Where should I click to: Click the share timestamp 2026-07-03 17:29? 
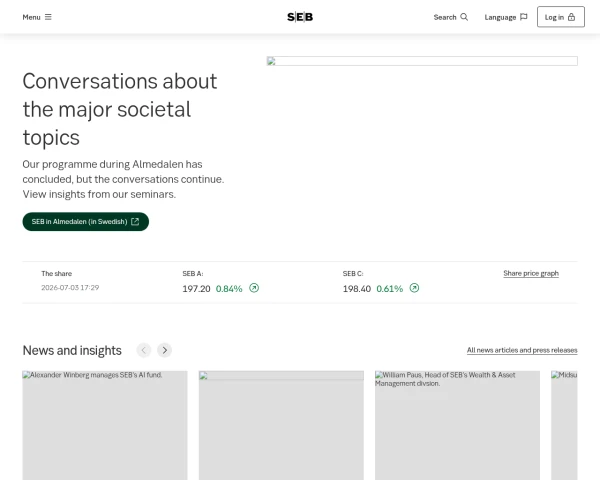pyautogui.click(x=70, y=287)
